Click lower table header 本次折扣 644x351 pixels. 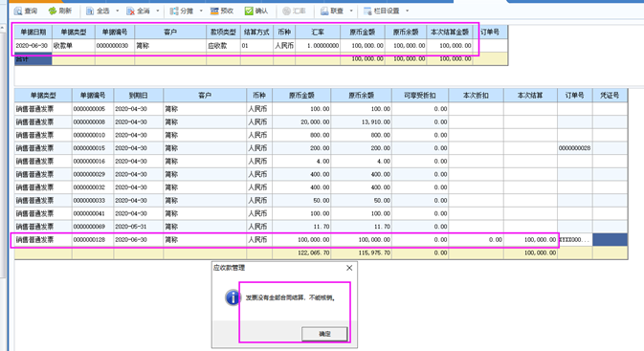pyautogui.click(x=476, y=96)
